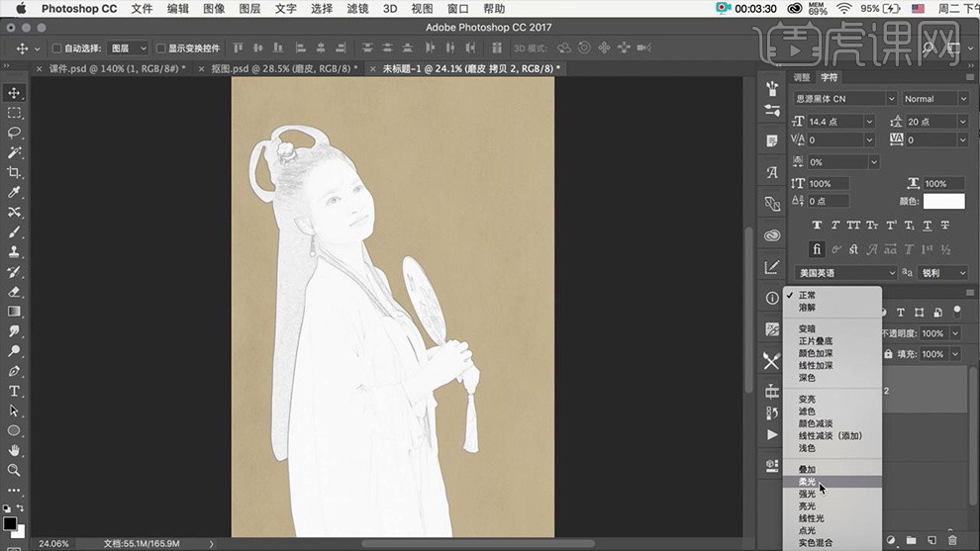The height and width of the screenshot is (551, 980).
Task: Choose 柔光 blend mode
Action: [832, 482]
